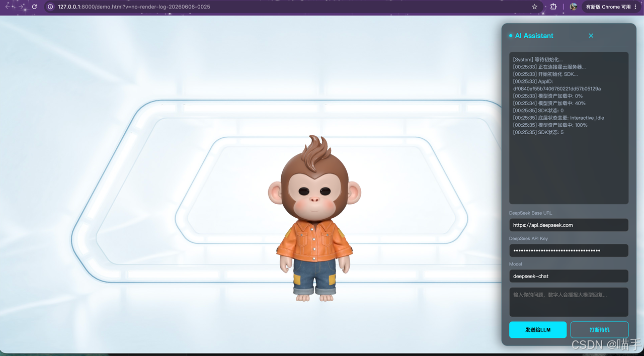Click the question input text area
This screenshot has width=644, height=356.
click(569, 302)
